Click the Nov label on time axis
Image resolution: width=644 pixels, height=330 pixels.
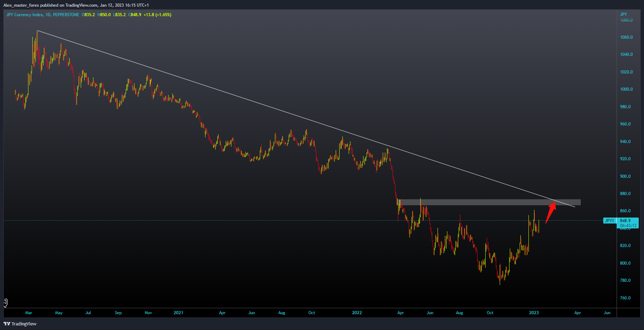(149, 313)
